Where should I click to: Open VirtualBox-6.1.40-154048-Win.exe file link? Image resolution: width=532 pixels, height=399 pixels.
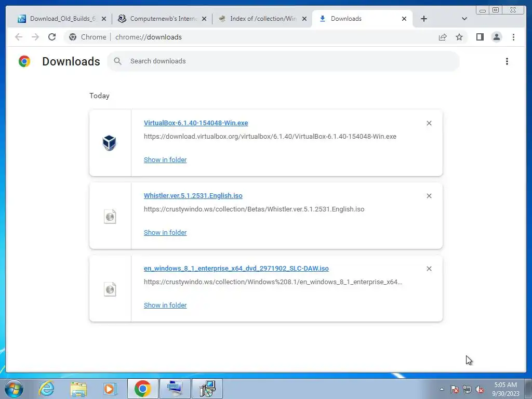coord(196,123)
